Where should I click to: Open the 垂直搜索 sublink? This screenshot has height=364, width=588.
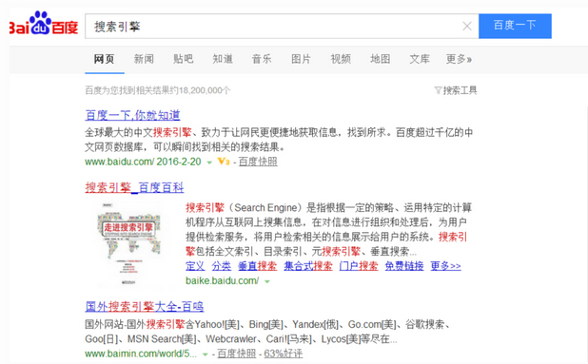[257, 266]
